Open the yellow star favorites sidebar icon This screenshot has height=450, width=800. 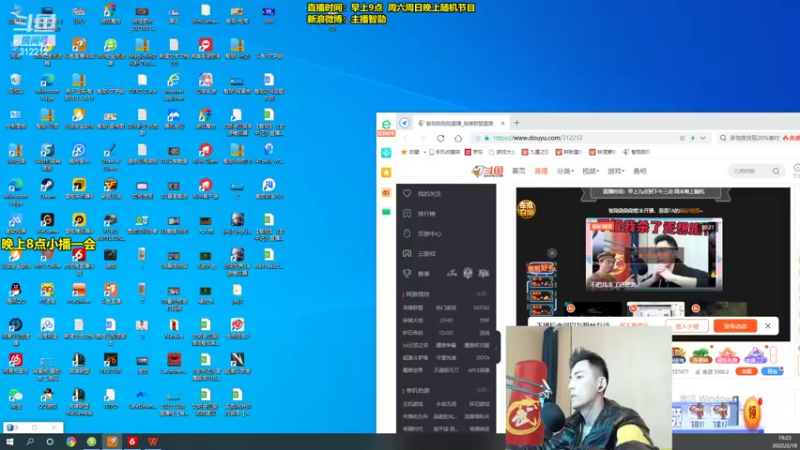pos(386,172)
